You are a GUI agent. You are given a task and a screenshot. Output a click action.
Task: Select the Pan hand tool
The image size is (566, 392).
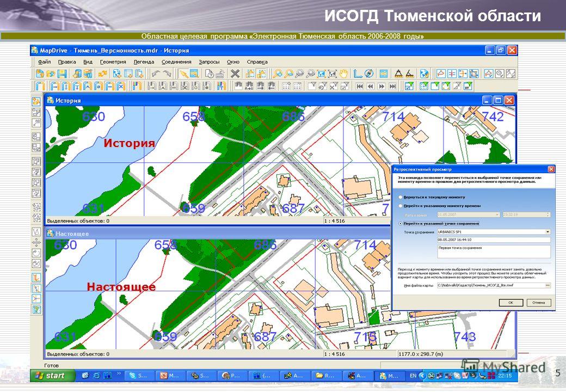click(x=343, y=73)
